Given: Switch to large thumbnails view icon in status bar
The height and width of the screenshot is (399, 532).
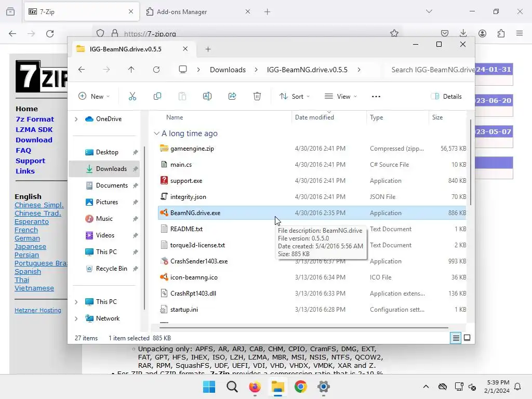Looking at the screenshot, I should (x=467, y=338).
